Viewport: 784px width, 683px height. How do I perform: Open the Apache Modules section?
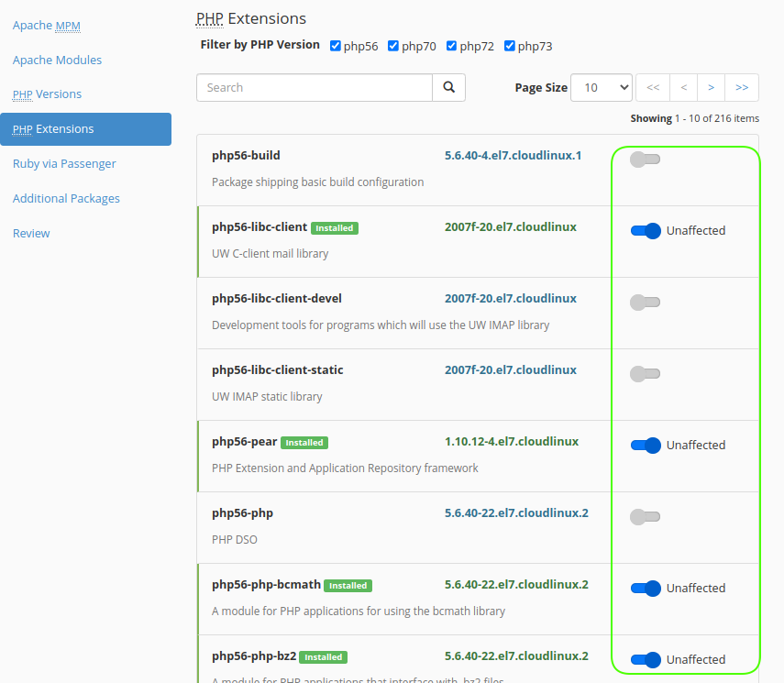pyautogui.click(x=57, y=61)
